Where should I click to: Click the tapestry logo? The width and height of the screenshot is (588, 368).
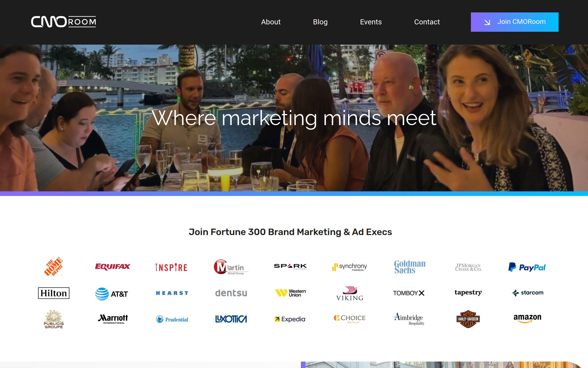[468, 293]
